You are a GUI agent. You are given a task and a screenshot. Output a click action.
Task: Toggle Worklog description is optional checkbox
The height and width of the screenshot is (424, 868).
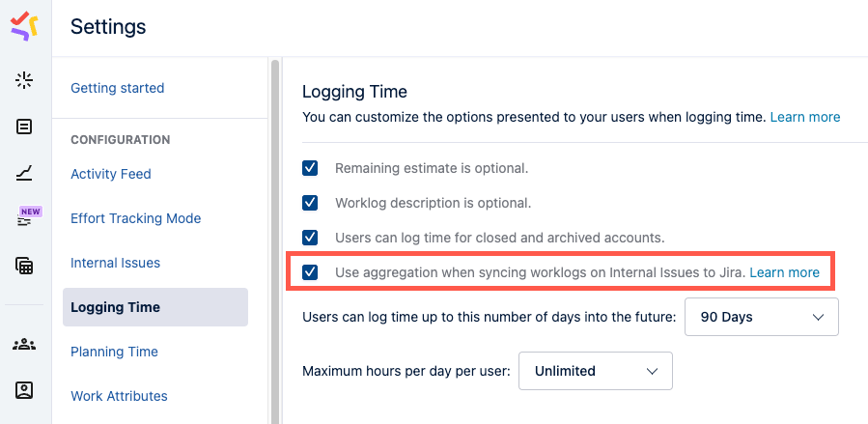(310, 203)
